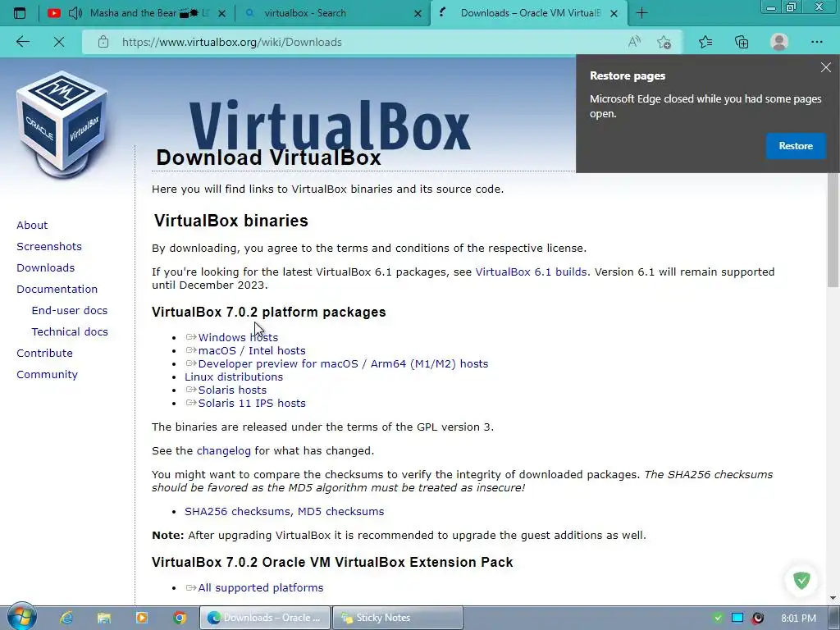Open Settings and more ellipsis menu

(x=816, y=42)
